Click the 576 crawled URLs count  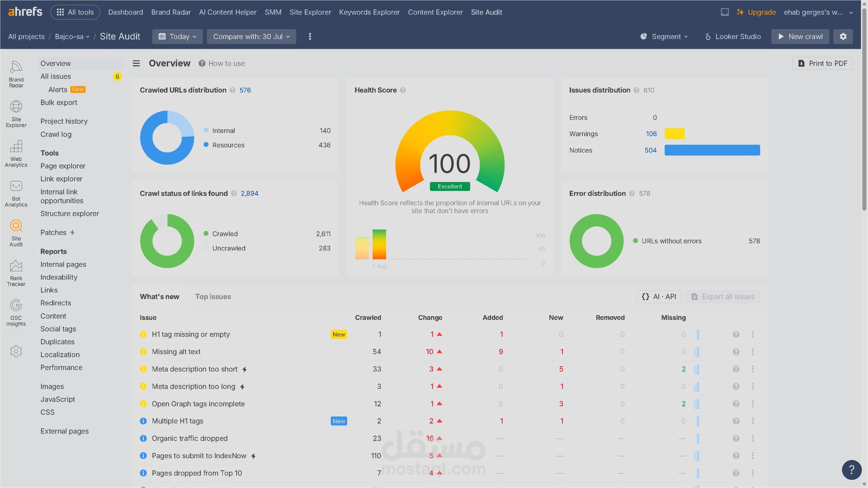[x=245, y=90]
